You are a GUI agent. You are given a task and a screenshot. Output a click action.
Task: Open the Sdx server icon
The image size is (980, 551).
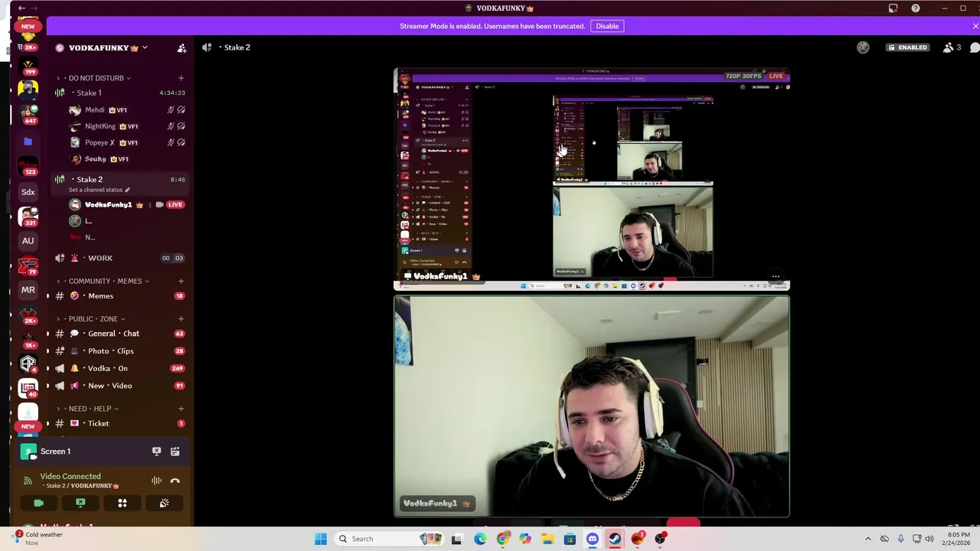[28, 192]
